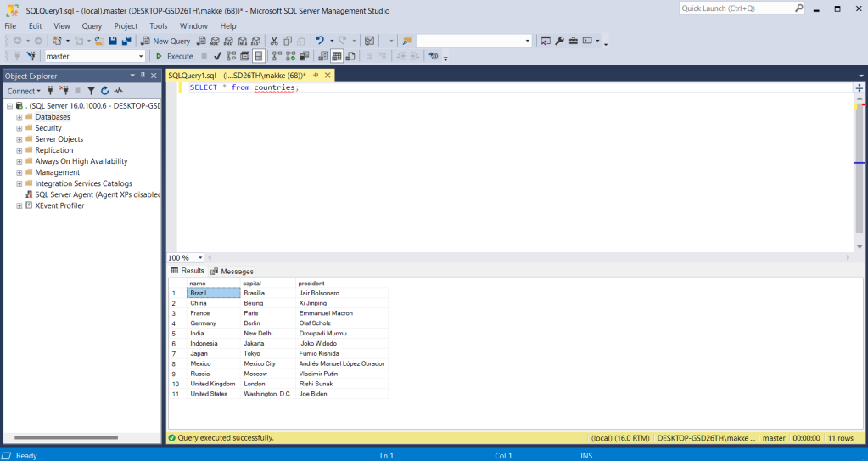The width and height of the screenshot is (868, 461).
Task: Select the Brazil cell in results
Action: [214, 293]
